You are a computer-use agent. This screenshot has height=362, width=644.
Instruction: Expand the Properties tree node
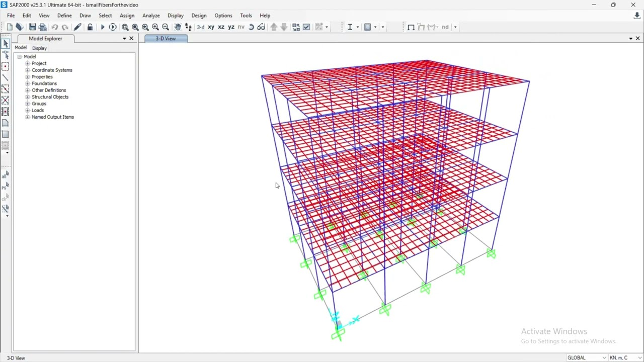(28, 77)
